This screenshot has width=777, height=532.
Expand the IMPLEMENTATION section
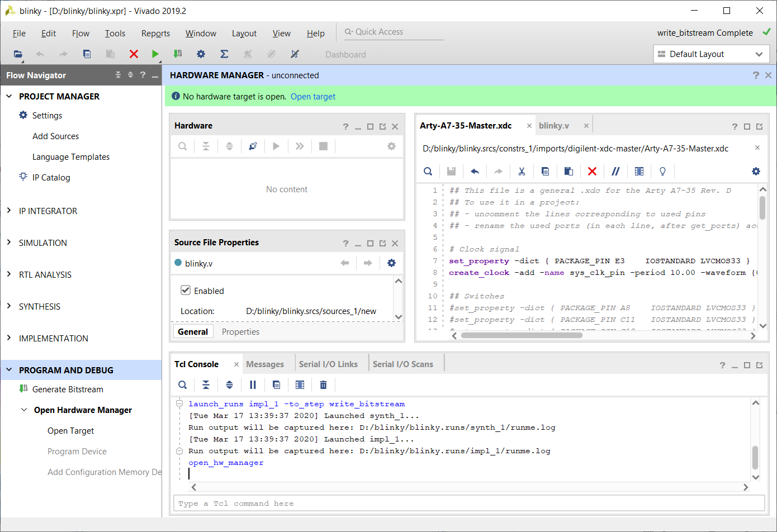pyautogui.click(x=9, y=338)
